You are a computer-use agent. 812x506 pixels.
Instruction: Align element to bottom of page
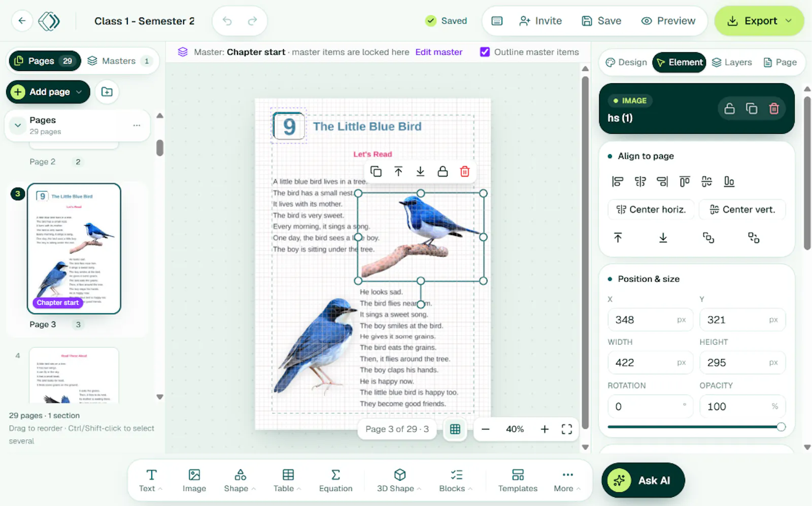[x=729, y=182]
